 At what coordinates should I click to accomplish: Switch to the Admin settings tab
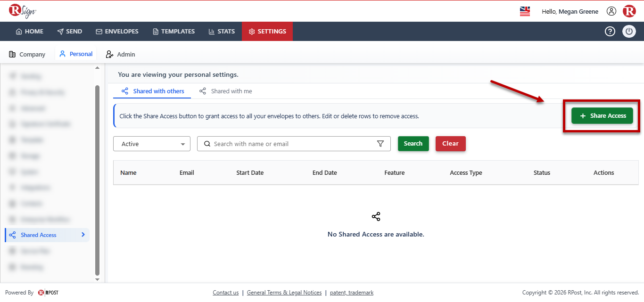pyautogui.click(x=120, y=54)
